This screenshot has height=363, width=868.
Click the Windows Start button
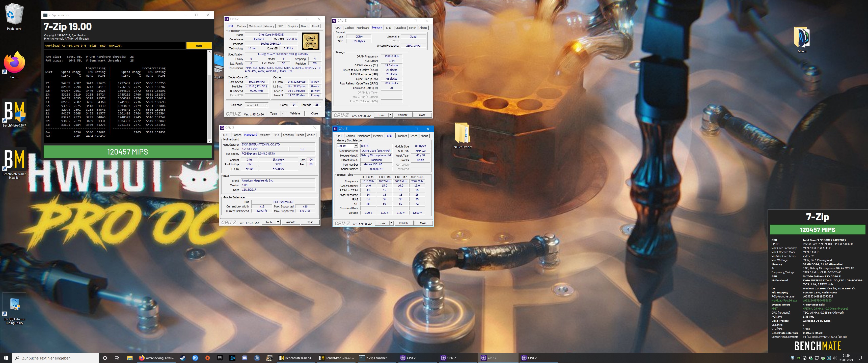point(6,358)
